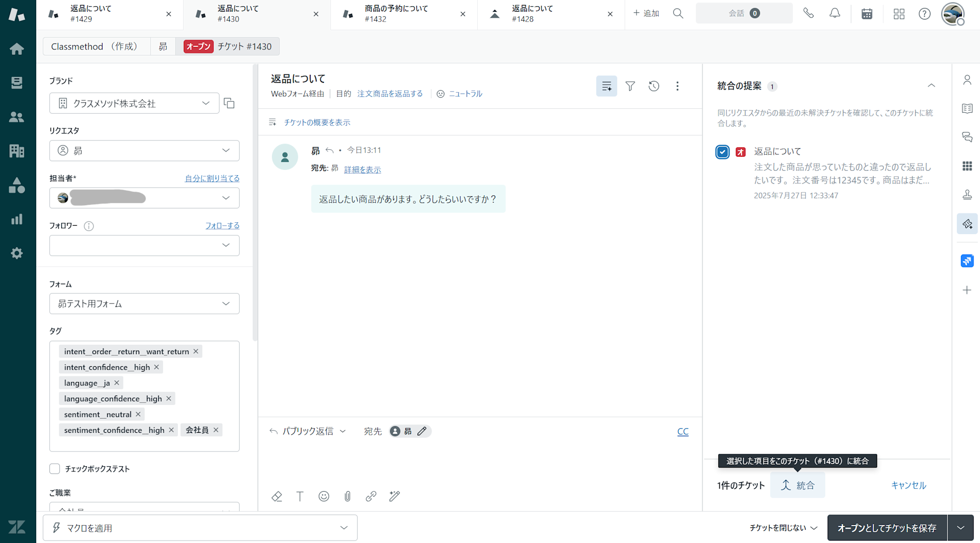Click the Classmethod (作成) breadcrumb tab
This screenshot has height=543, width=980.
click(97, 47)
